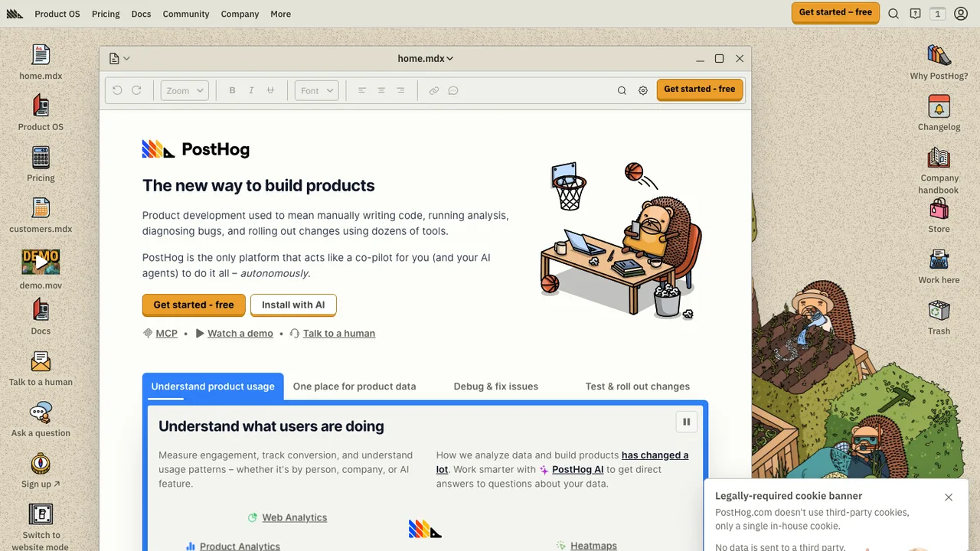Select left text alignment
The width and height of the screenshot is (980, 551).
[x=362, y=90]
